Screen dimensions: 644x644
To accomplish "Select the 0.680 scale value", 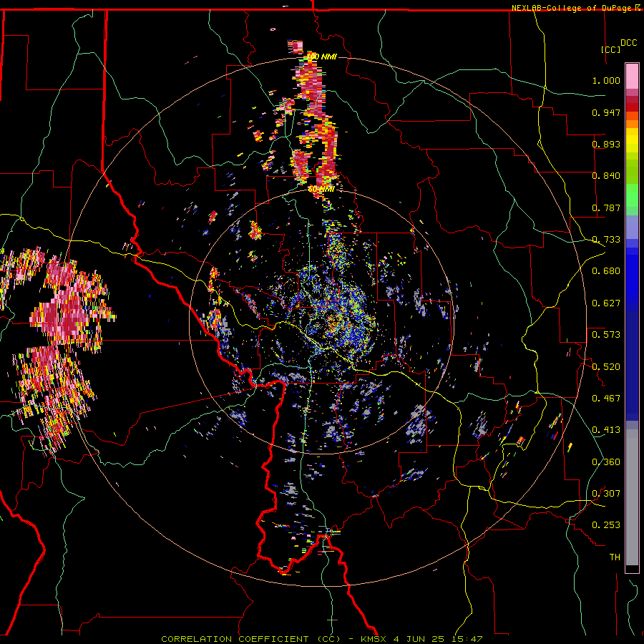I will [x=606, y=271].
